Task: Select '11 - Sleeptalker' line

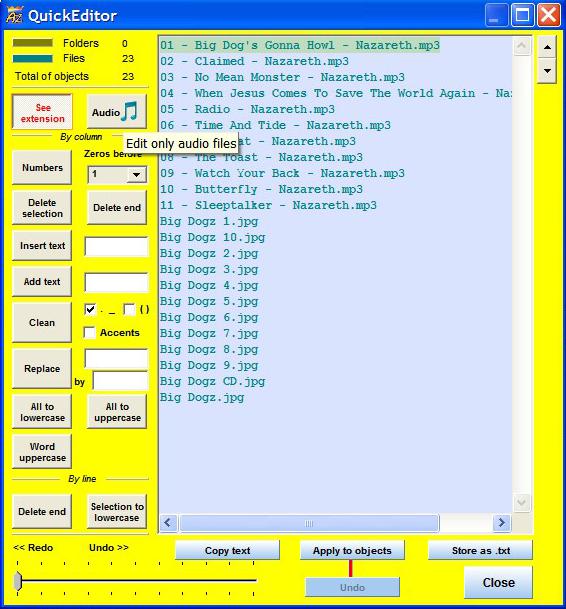Action: (268, 205)
